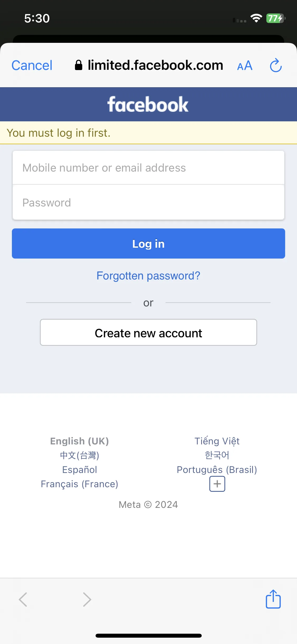Go back with the left chevron
297x644 pixels.
tap(23, 599)
